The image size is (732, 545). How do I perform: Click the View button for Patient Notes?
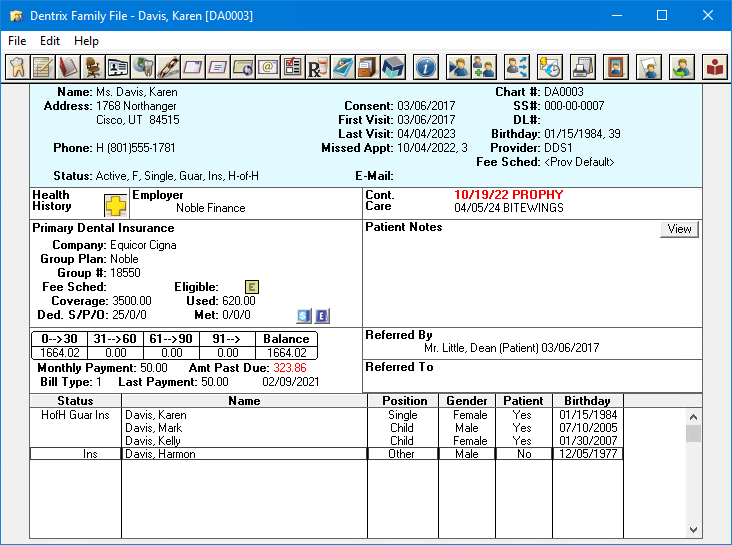[679, 229]
